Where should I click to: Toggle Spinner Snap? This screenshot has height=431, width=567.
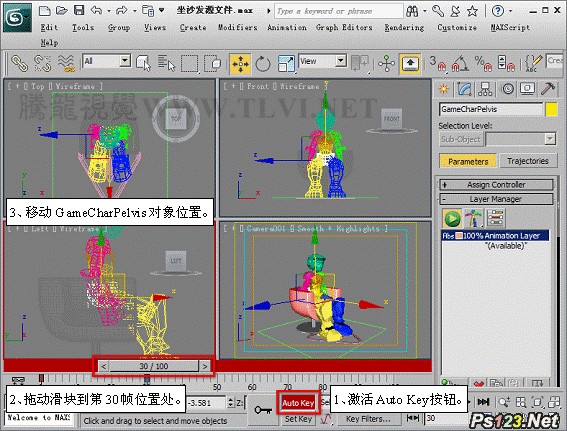[x=506, y=63]
